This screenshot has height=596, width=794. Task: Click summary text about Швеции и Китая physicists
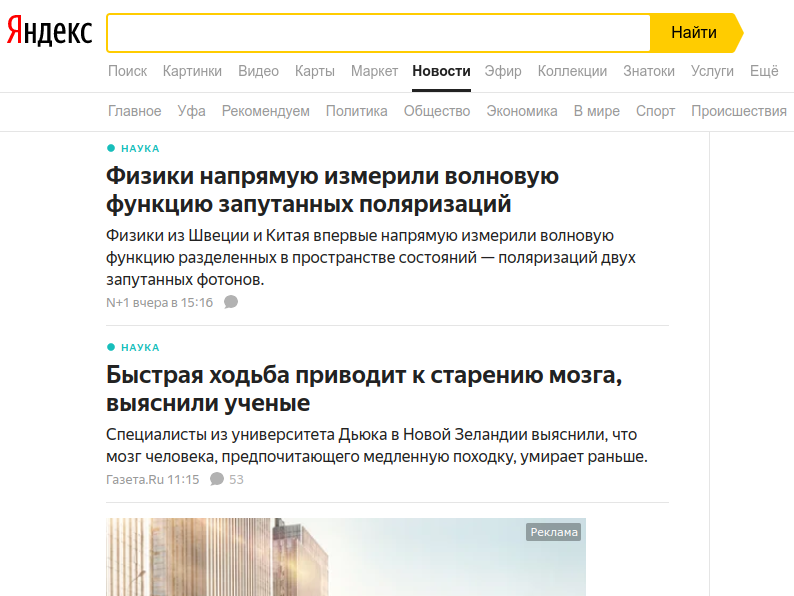pos(371,257)
